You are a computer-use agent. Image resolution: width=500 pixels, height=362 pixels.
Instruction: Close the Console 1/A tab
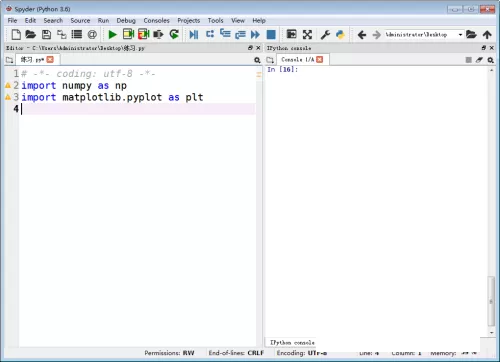coord(320,59)
